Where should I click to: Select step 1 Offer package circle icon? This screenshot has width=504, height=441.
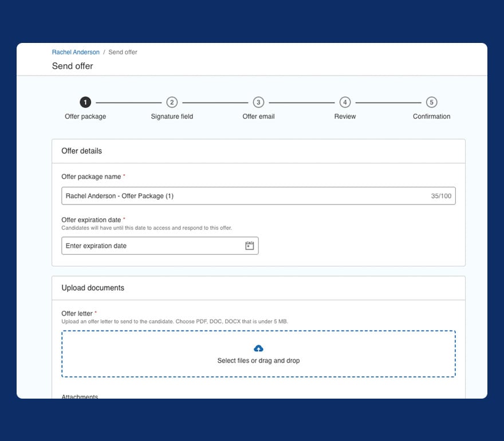click(85, 102)
